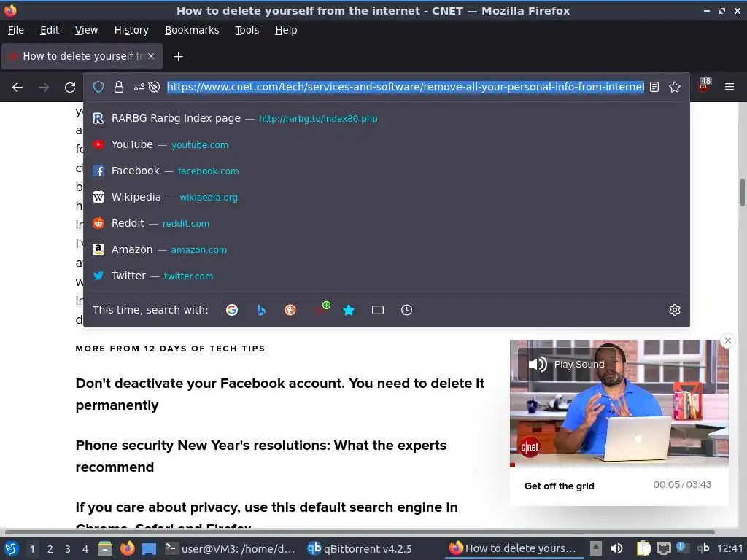
Task: Open a new tab with plus button
Action: [x=178, y=57]
